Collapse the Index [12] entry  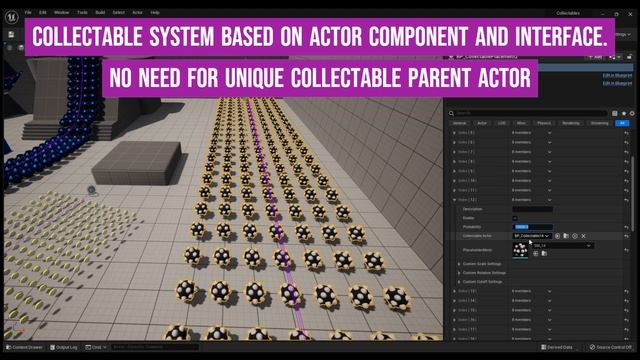pyautogui.click(x=454, y=200)
